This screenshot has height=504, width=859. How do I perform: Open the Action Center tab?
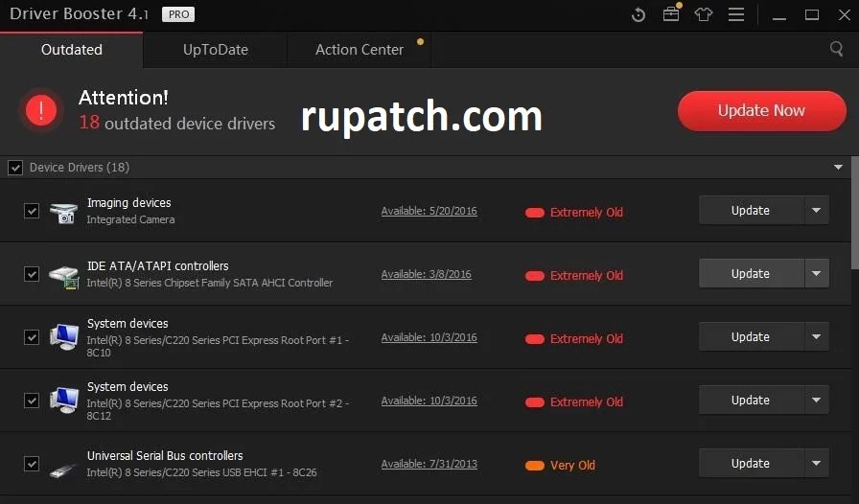[360, 50]
